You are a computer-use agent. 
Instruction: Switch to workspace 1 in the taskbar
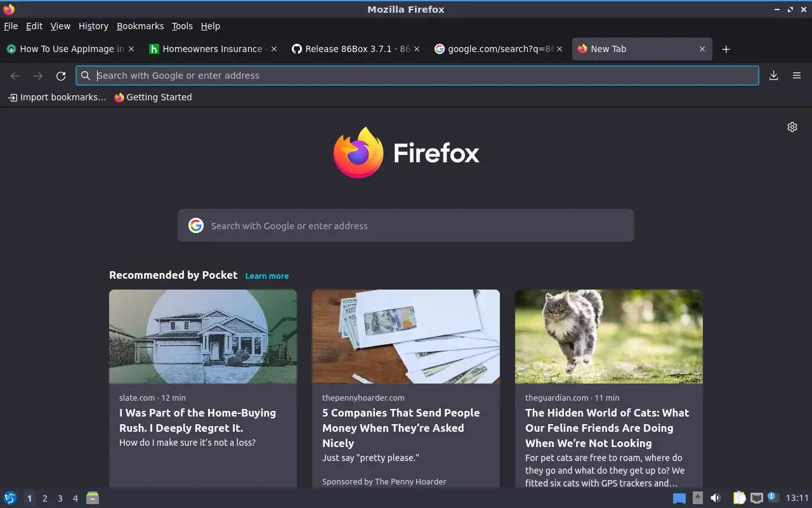pos(29,498)
